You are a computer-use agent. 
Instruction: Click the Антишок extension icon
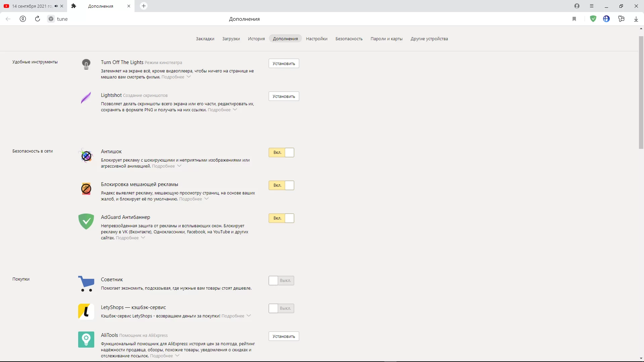[86, 156]
